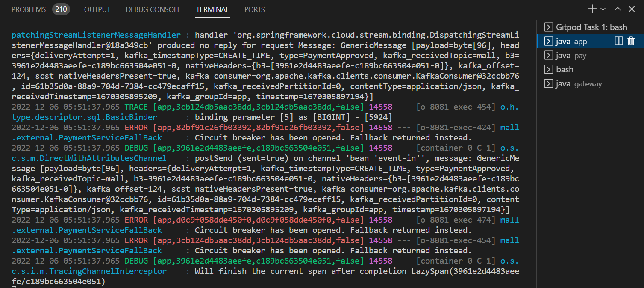Click the terminal icon beside "java gateway"
Viewport: 644px width, 288px height.
point(549,83)
